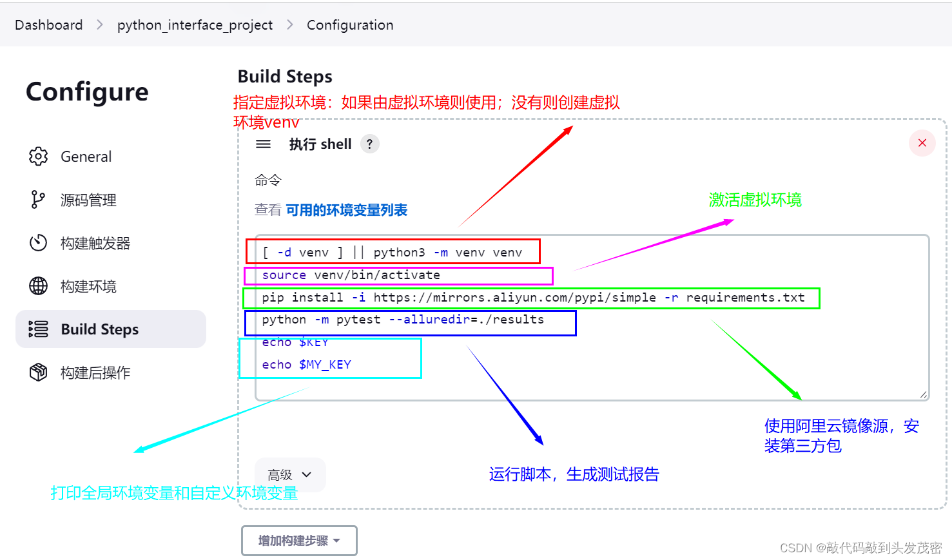
Task: Select the Build Steps sidebar item
Action: click(x=111, y=329)
